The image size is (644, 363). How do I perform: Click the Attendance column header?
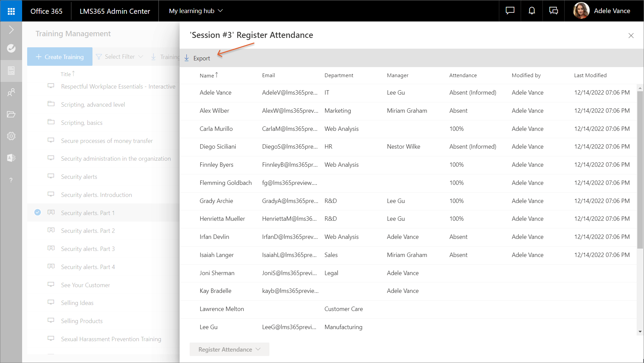[x=463, y=75]
